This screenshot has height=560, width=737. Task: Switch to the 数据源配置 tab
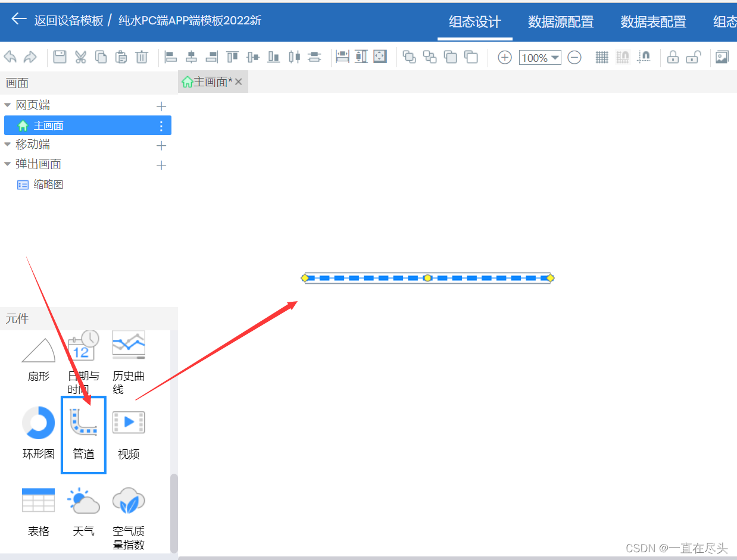(x=560, y=21)
